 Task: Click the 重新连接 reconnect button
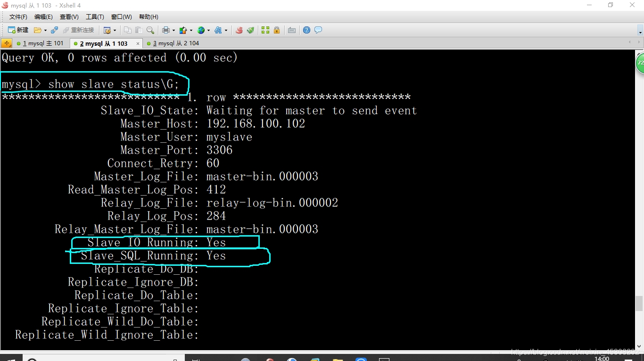click(78, 30)
